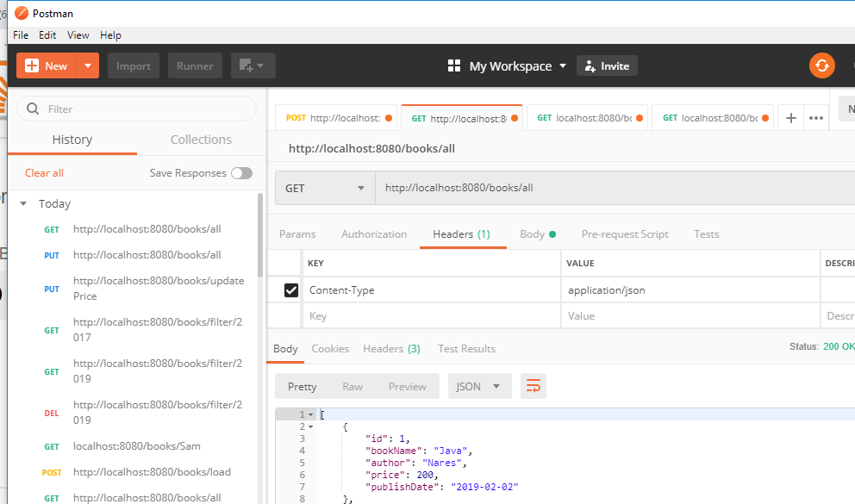The width and height of the screenshot is (855, 504).
Task: Open the File menu
Action: click(x=21, y=35)
